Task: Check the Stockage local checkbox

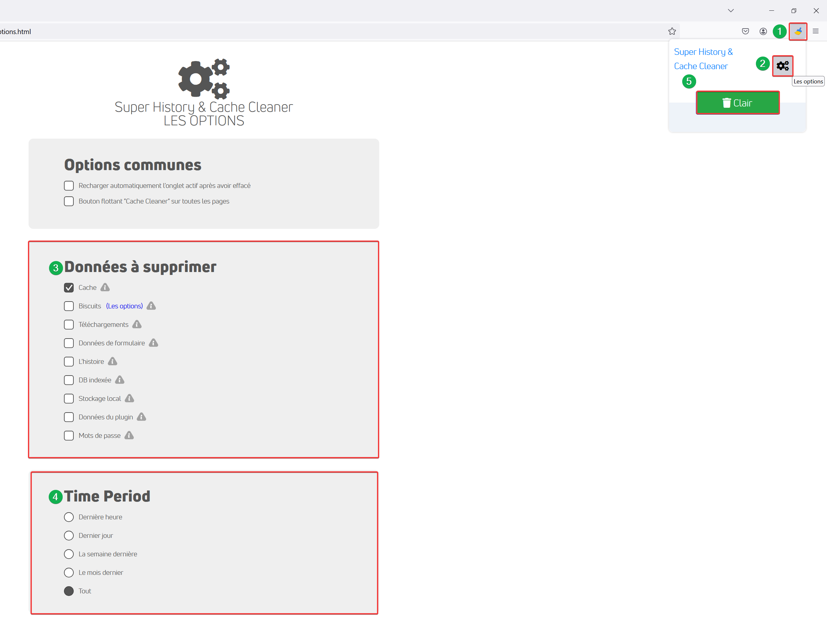Action: (69, 399)
